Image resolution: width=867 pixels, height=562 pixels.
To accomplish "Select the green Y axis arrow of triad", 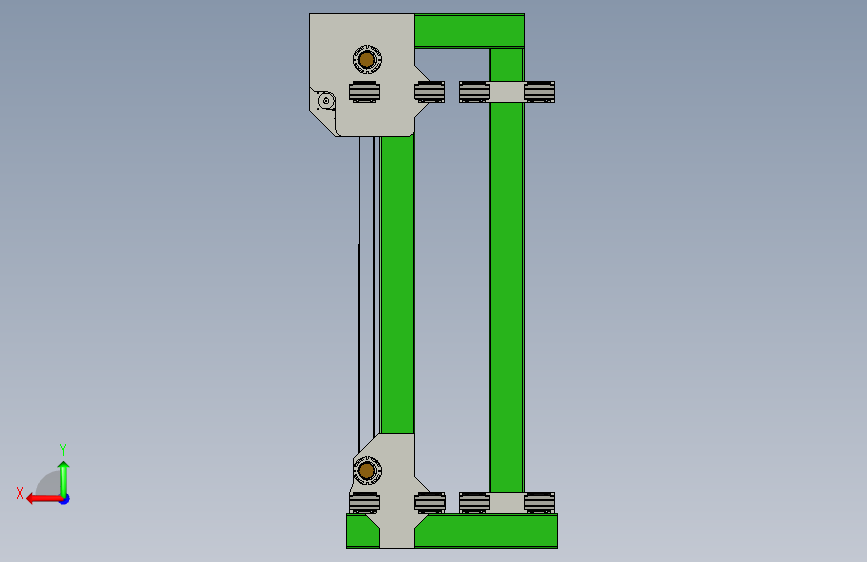I will point(64,478).
